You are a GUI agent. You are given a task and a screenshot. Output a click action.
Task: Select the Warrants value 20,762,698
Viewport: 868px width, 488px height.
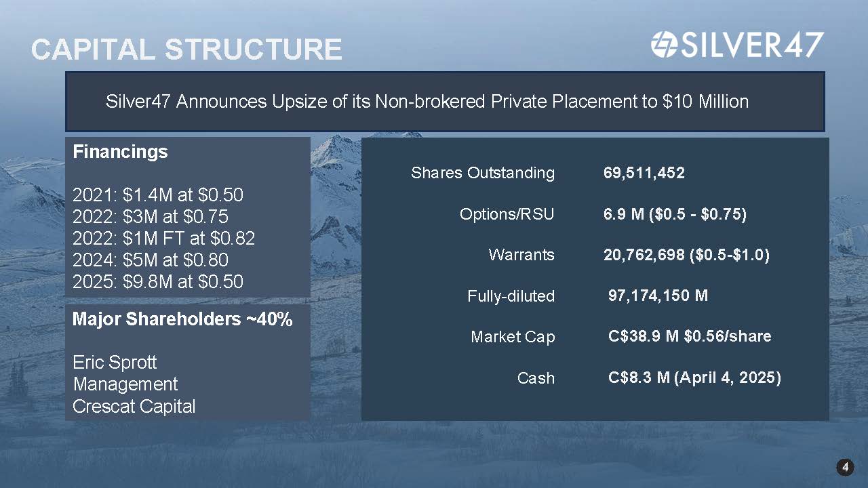(x=686, y=255)
